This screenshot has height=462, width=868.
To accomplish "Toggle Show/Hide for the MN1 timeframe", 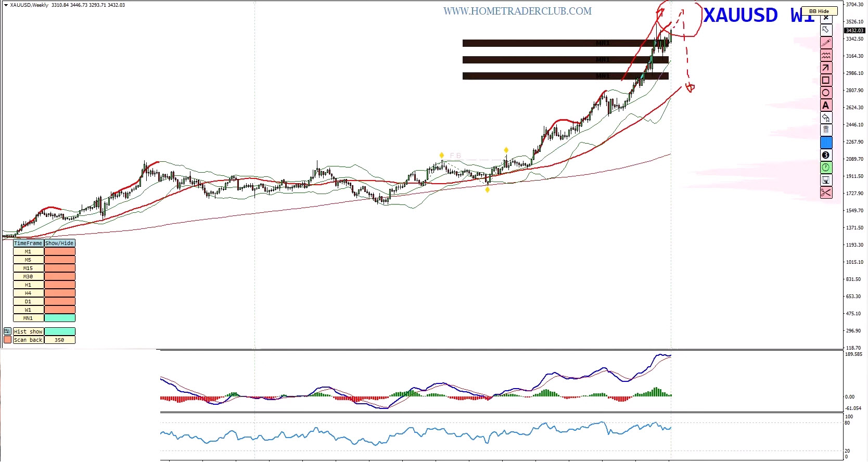I will click(60, 318).
